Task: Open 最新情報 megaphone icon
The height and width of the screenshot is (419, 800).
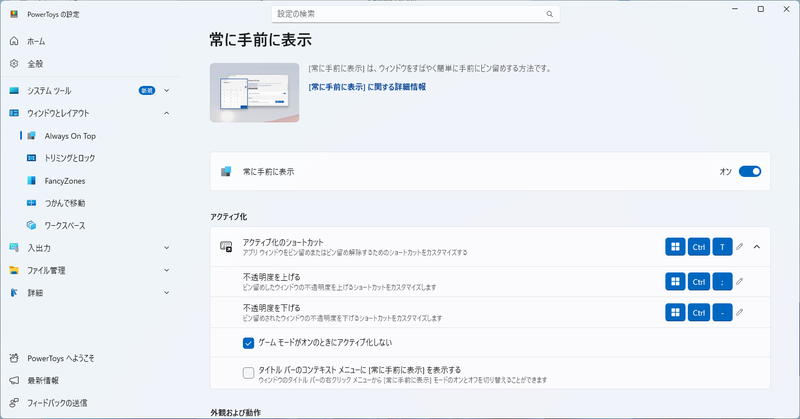Action: pyautogui.click(x=14, y=381)
